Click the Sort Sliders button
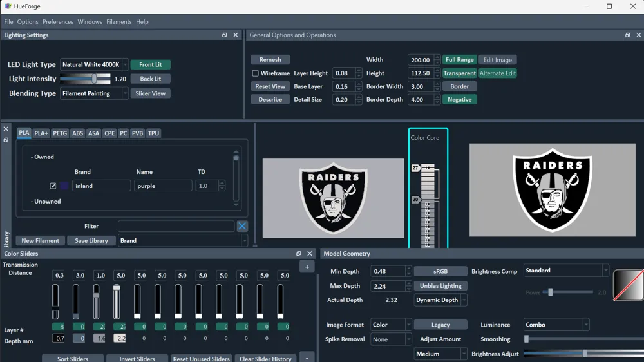The height and width of the screenshot is (362, 644). tap(73, 358)
